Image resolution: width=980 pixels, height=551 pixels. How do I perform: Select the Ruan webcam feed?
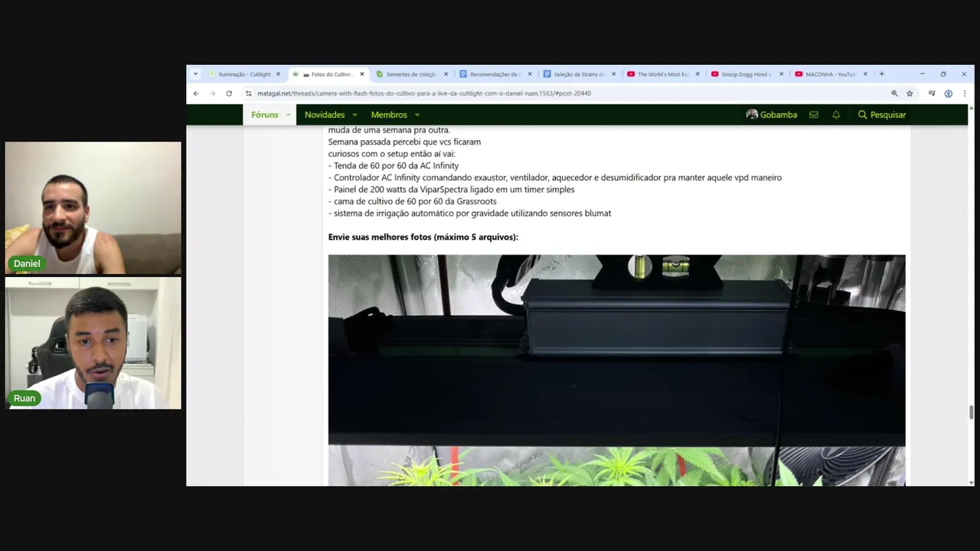(x=93, y=343)
